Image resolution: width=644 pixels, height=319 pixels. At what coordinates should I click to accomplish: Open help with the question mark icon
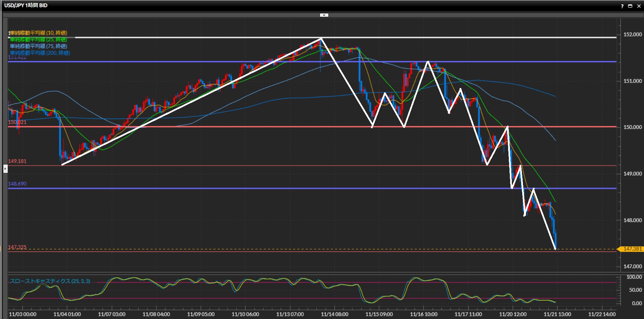[622, 6]
